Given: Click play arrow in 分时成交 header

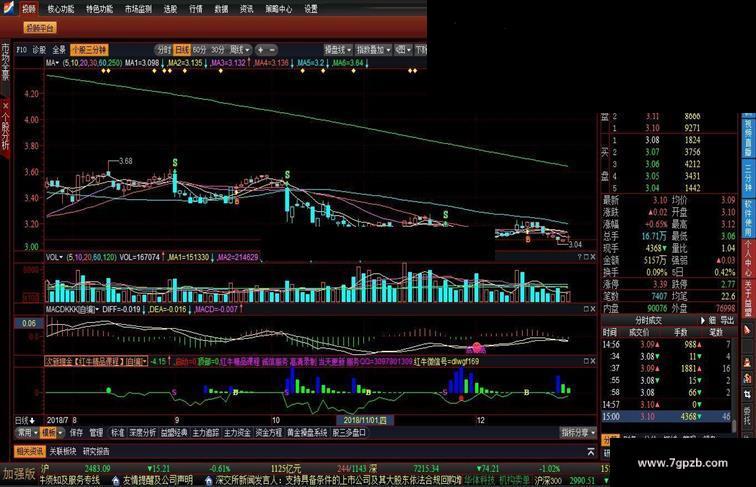Looking at the screenshot, I should tap(703, 321).
